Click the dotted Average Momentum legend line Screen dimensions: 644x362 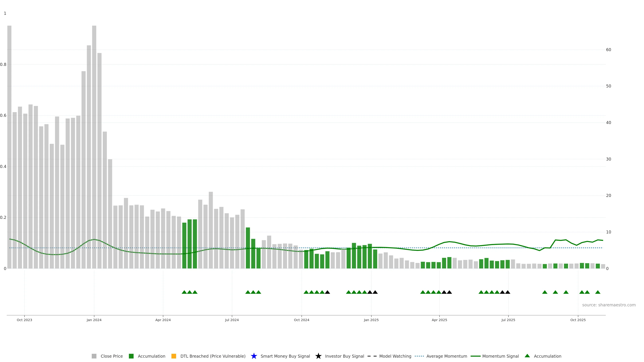point(419,356)
